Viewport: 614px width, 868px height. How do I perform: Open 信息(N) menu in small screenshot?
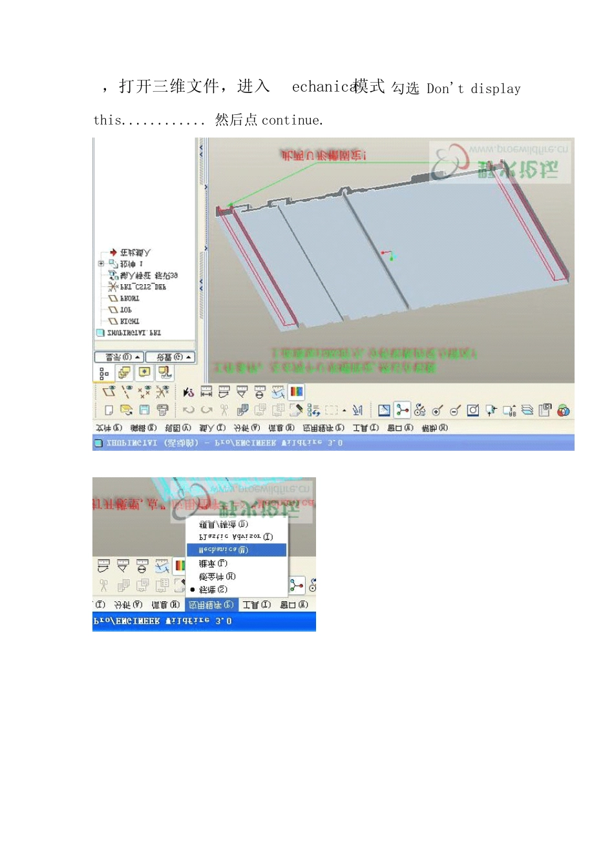165,604
